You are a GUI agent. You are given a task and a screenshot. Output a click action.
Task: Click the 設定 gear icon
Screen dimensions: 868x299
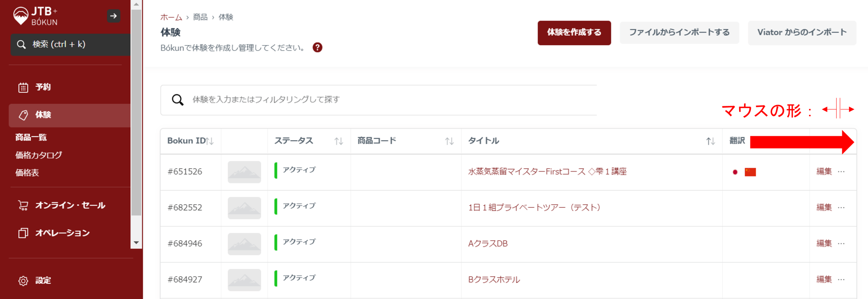click(23, 281)
